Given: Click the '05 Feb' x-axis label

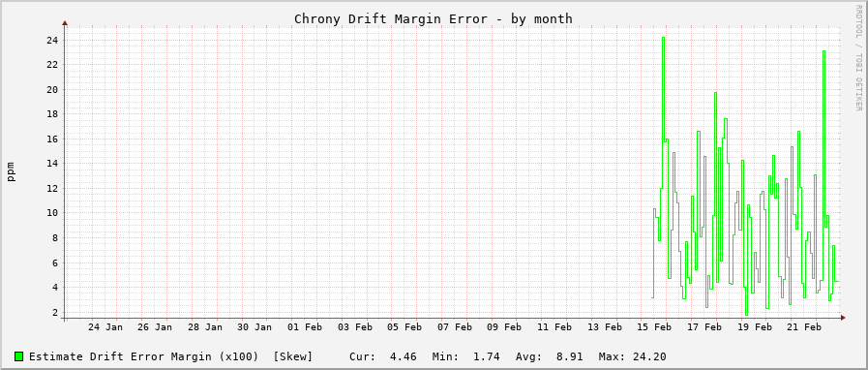Looking at the screenshot, I should click(404, 327).
